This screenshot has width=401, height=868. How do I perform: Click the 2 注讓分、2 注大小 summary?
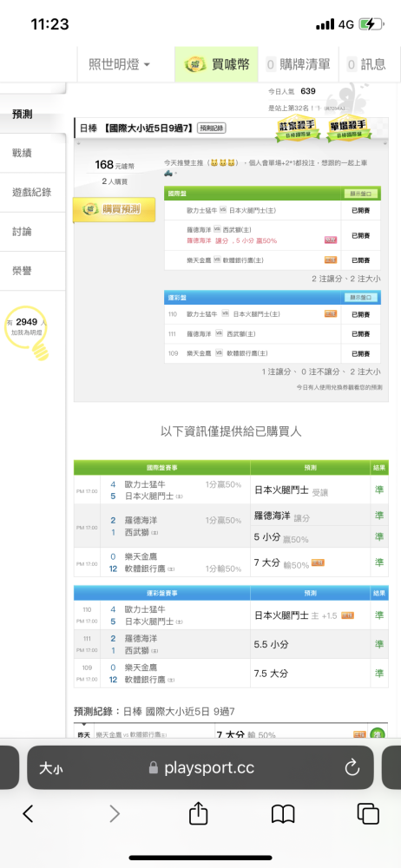click(346, 279)
